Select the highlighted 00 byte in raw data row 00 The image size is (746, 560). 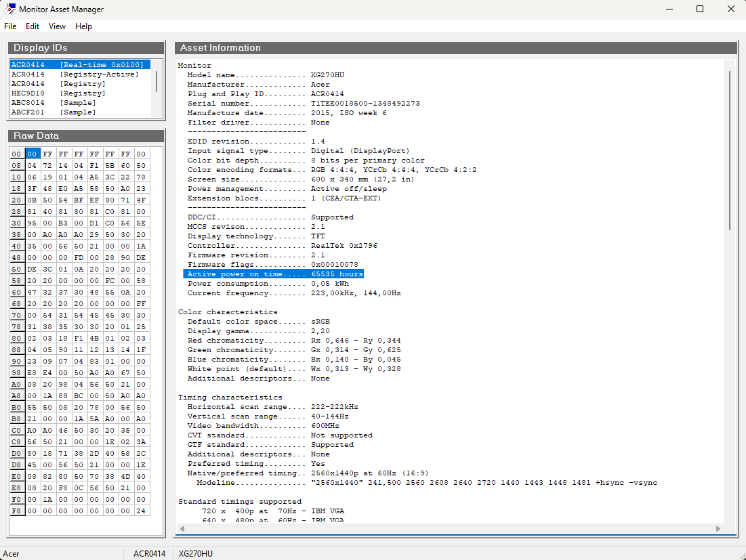(x=32, y=154)
